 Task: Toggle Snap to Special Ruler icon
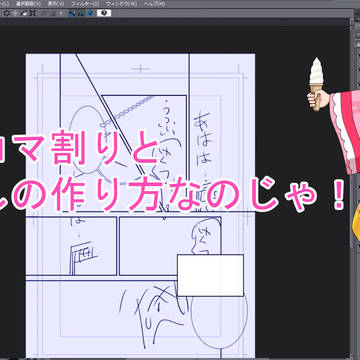[x=81, y=13]
